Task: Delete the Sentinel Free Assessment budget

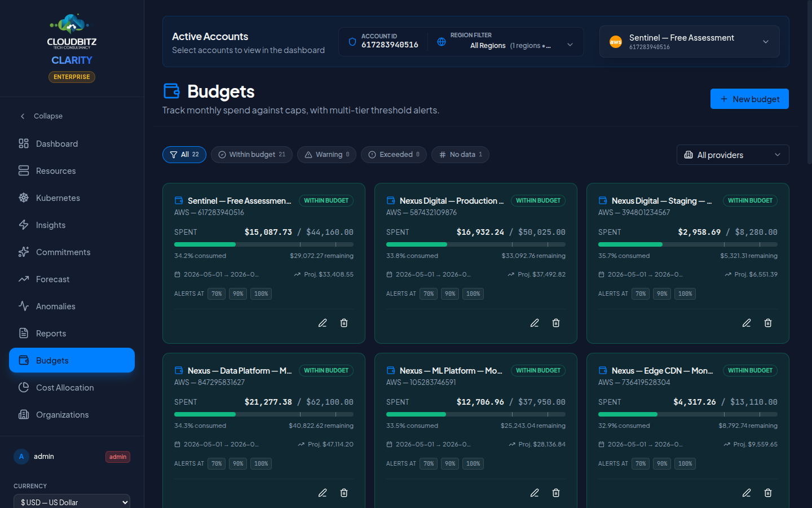Action: coord(344,323)
